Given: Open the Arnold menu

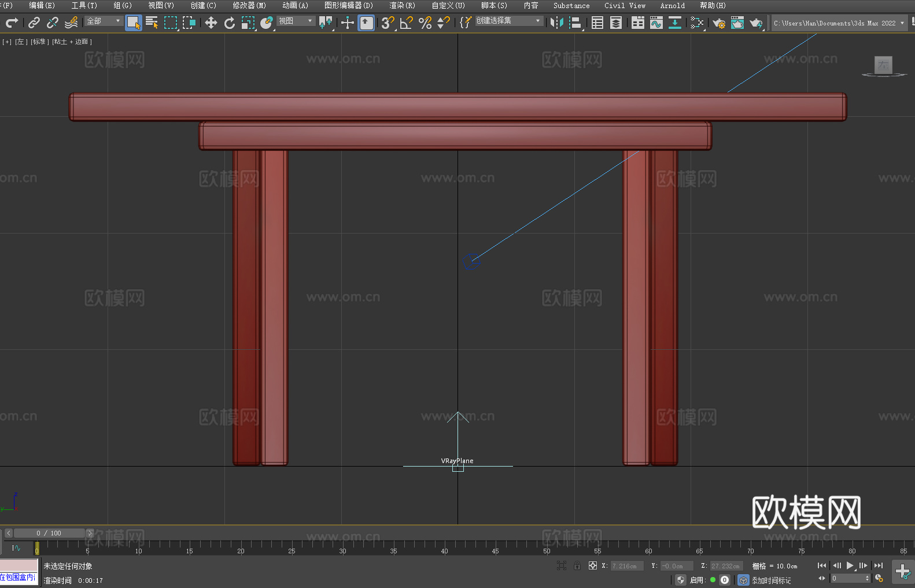Looking at the screenshot, I should [672, 5].
